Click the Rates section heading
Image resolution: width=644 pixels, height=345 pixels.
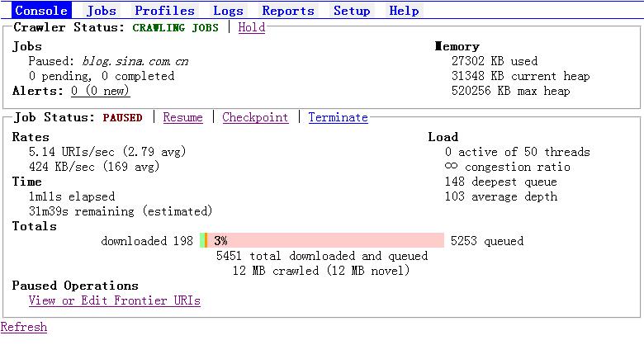coord(31,137)
